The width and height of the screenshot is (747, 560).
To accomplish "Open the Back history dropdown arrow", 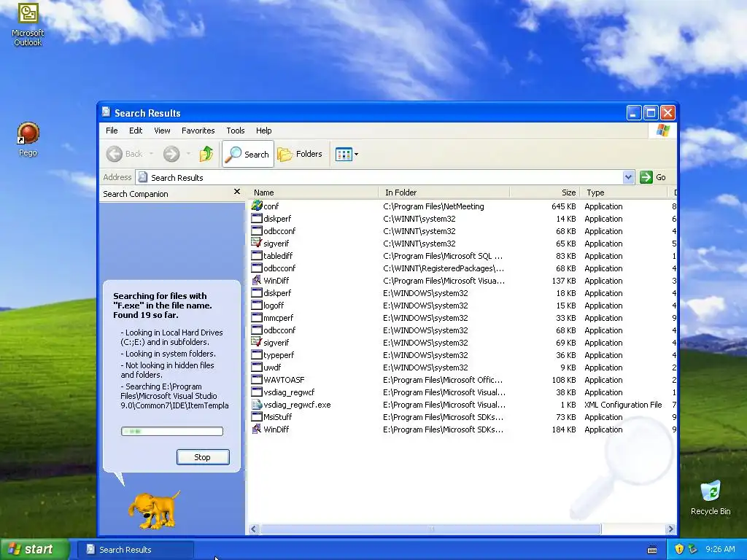I will 152,154.
